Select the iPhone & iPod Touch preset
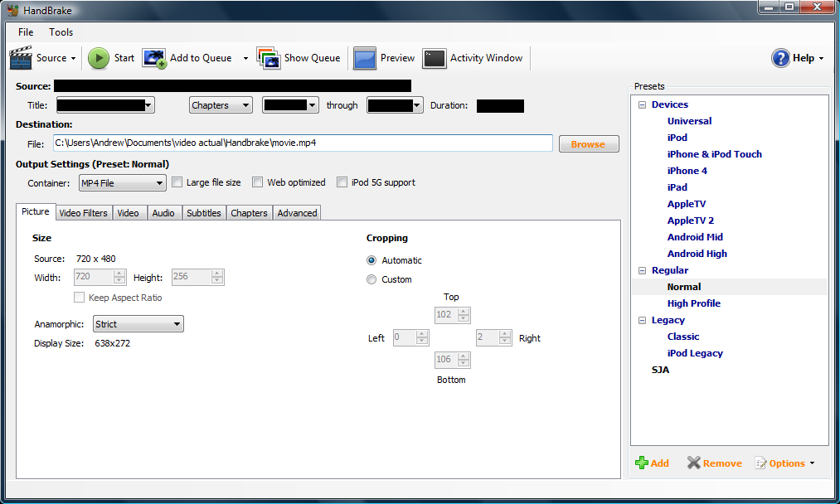 coord(714,154)
